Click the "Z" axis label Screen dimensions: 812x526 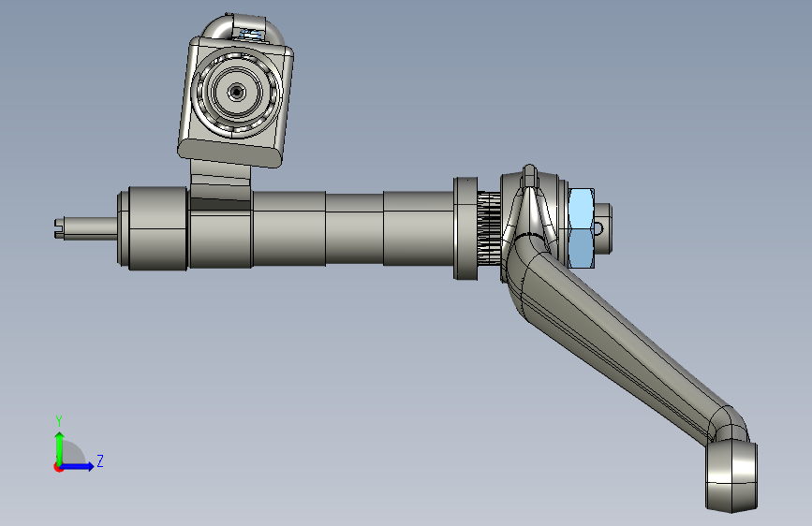click(100, 460)
